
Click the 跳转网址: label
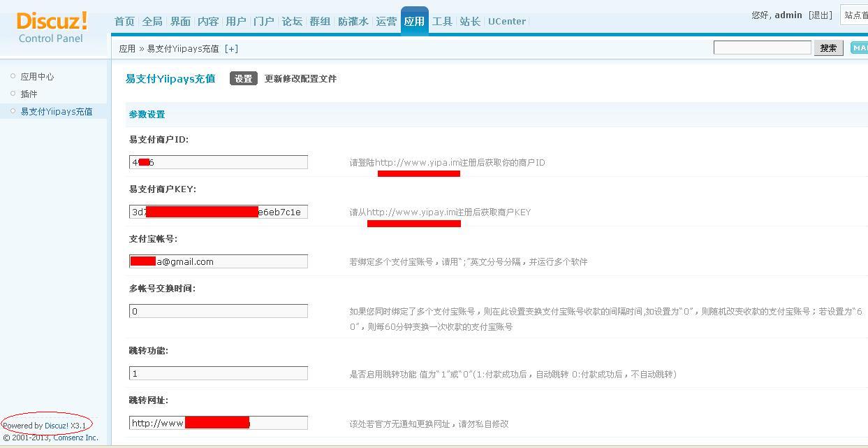click(149, 400)
